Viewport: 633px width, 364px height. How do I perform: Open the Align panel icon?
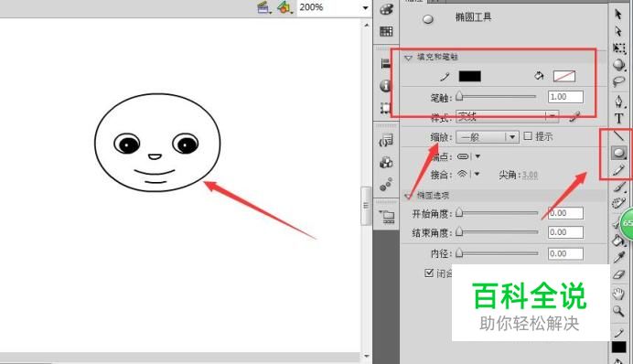coord(385,63)
